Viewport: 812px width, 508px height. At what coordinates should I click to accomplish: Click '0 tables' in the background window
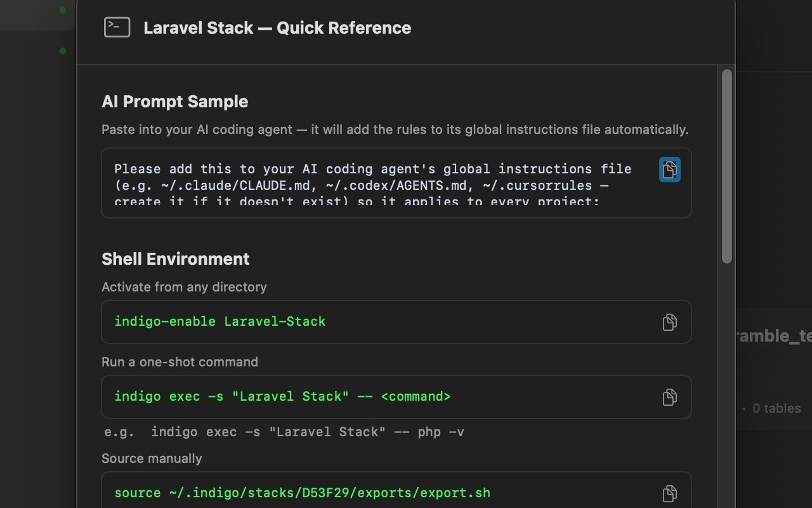776,408
